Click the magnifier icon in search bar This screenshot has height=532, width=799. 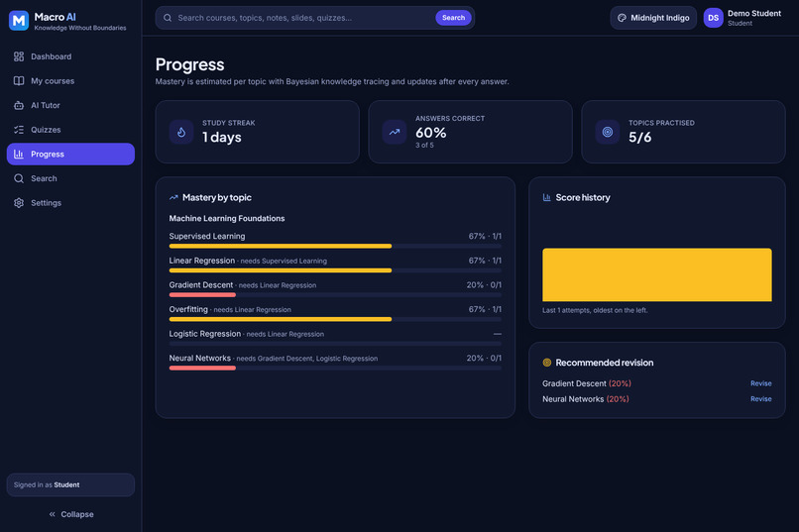coord(168,18)
